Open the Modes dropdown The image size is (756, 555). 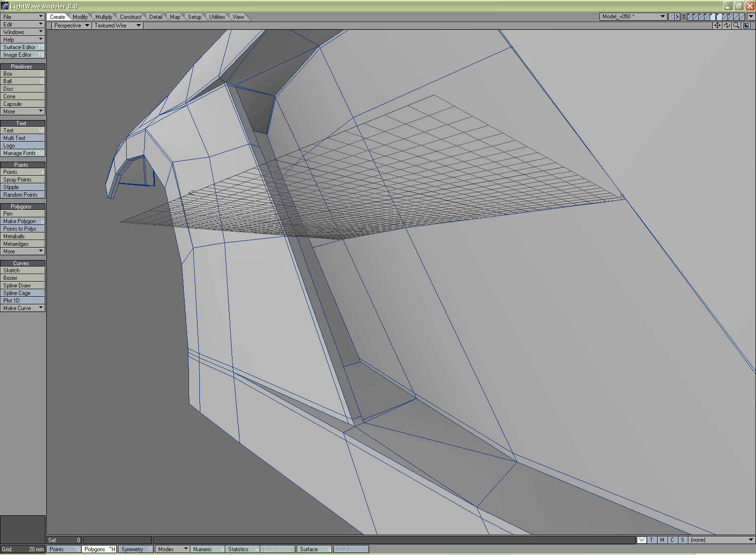172,549
